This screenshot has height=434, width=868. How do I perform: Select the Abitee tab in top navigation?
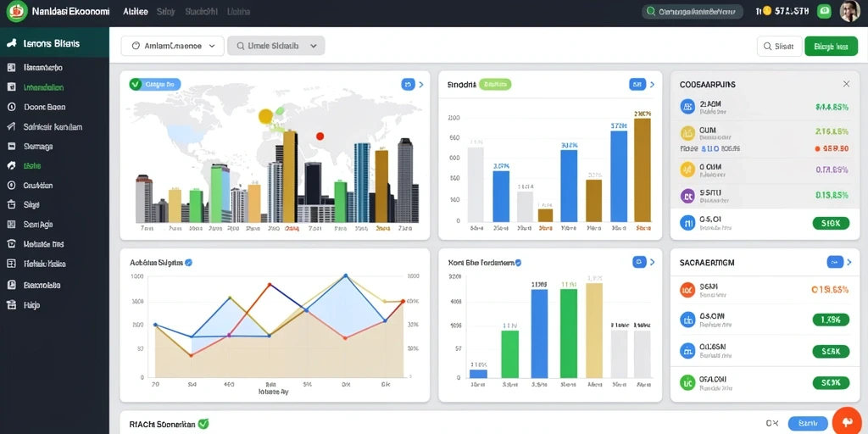coord(135,11)
